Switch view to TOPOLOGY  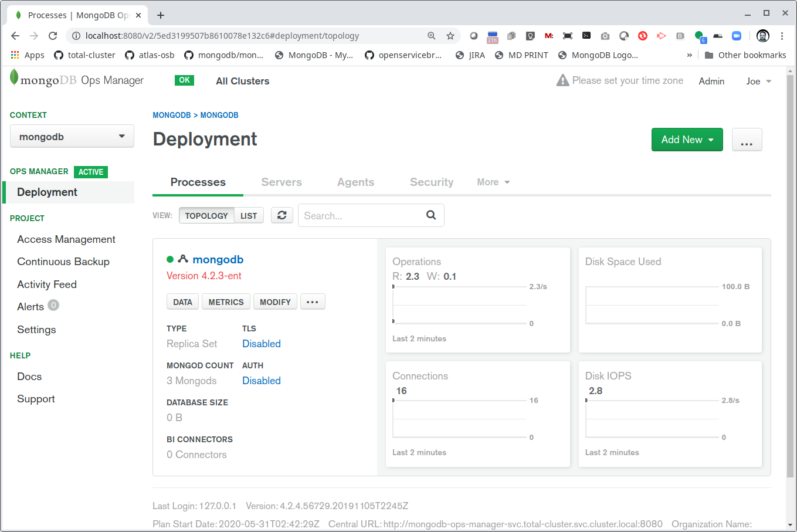coord(206,216)
